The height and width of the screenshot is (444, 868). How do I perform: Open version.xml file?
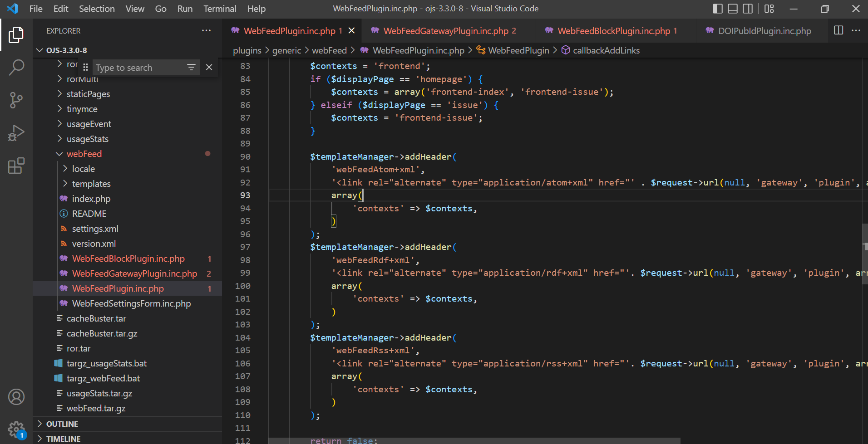pyautogui.click(x=127, y=244)
